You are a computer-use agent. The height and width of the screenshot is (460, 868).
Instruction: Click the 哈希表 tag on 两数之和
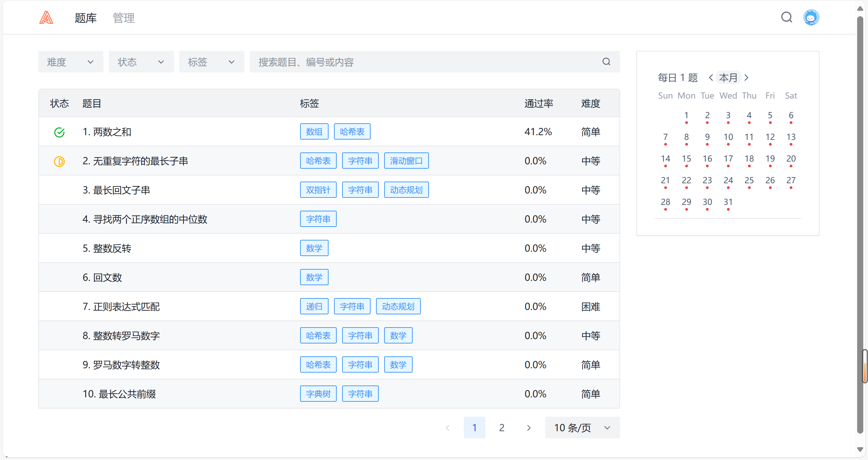pos(352,131)
